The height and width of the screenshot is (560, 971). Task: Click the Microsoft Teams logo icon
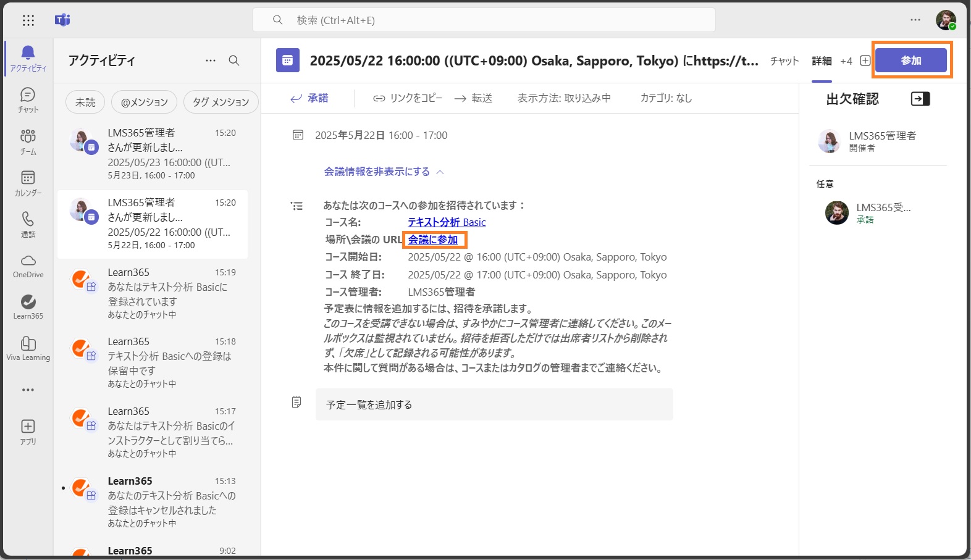pos(62,20)
